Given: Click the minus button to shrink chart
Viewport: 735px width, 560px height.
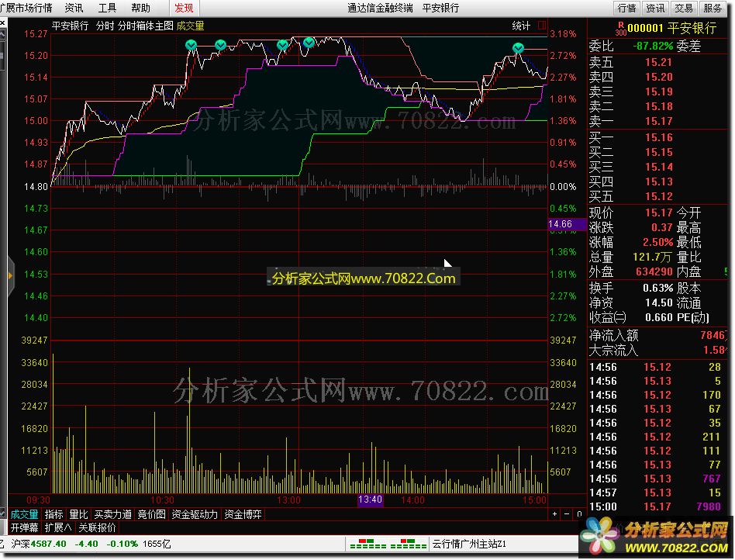Looking at the screenshot, I should (x=567, y=514).
